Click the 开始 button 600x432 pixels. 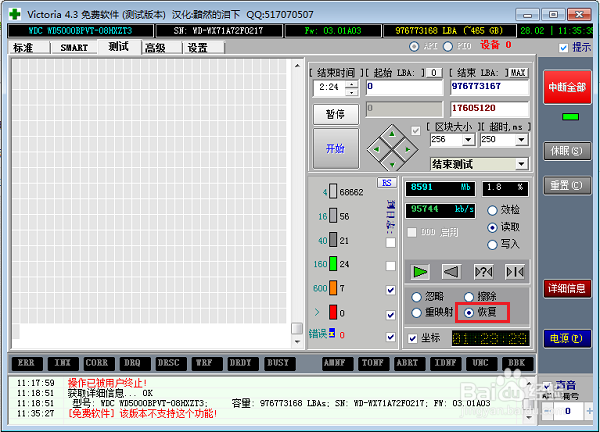tap(336, 148)
